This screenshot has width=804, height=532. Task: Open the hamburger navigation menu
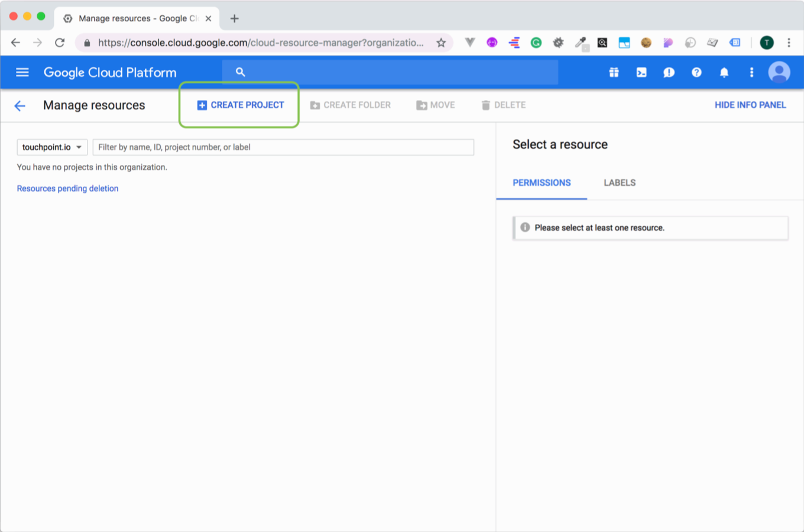tap(22, 72)
